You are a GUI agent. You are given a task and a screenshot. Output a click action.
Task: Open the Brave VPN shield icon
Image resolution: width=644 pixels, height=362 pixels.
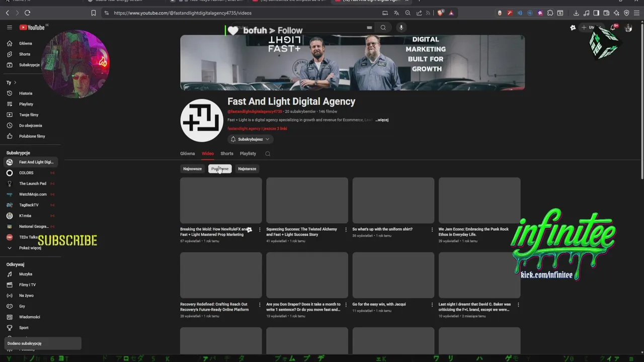click(626, 13)
